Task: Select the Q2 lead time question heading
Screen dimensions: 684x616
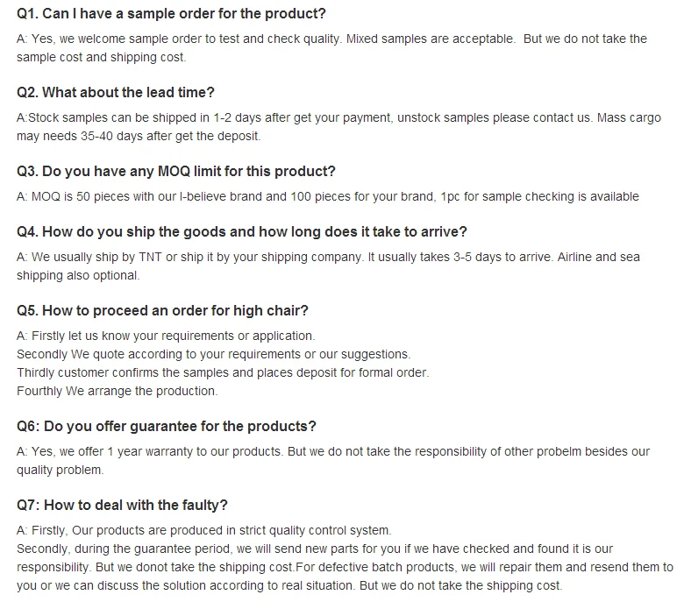Action: coord(116,92)
